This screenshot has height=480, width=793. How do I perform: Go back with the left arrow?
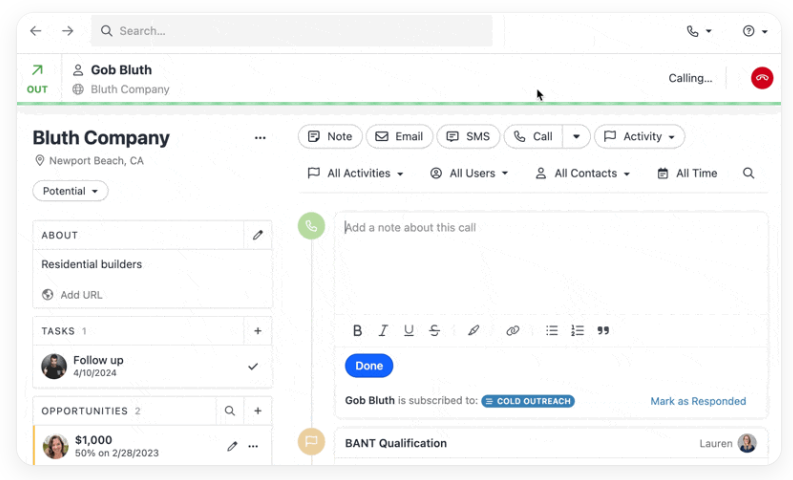[x=35, y=31]
